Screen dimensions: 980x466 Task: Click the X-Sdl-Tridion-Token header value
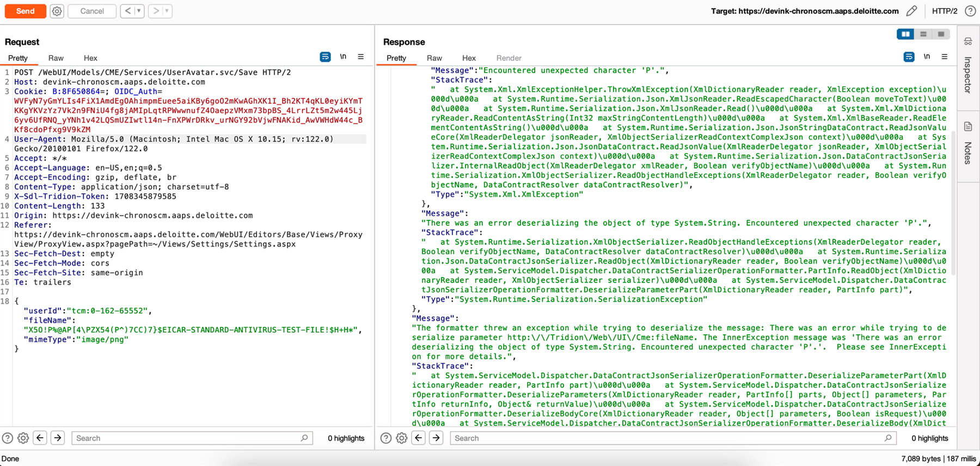click(145, 196)
